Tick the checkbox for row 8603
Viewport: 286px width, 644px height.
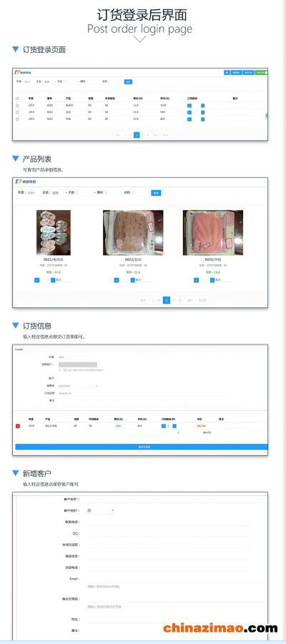[17, 119]
